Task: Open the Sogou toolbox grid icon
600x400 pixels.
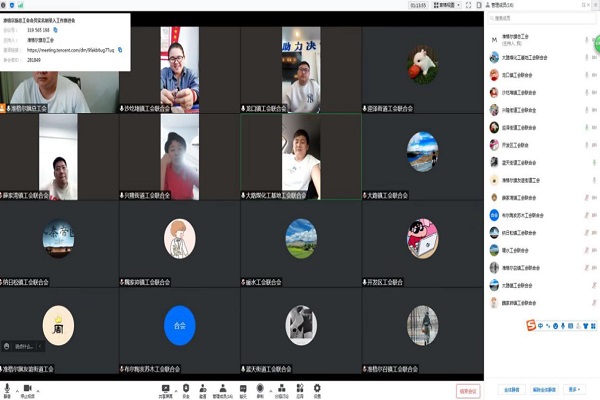Action: click(x=593, y=326)
